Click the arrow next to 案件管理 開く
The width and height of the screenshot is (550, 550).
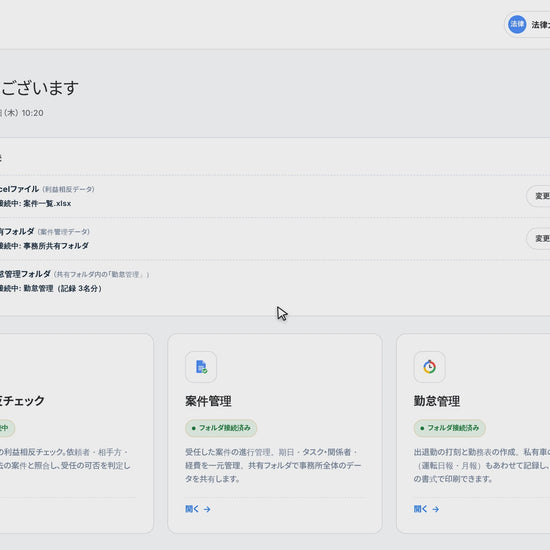pyautogui.click(x=207, y=509)
